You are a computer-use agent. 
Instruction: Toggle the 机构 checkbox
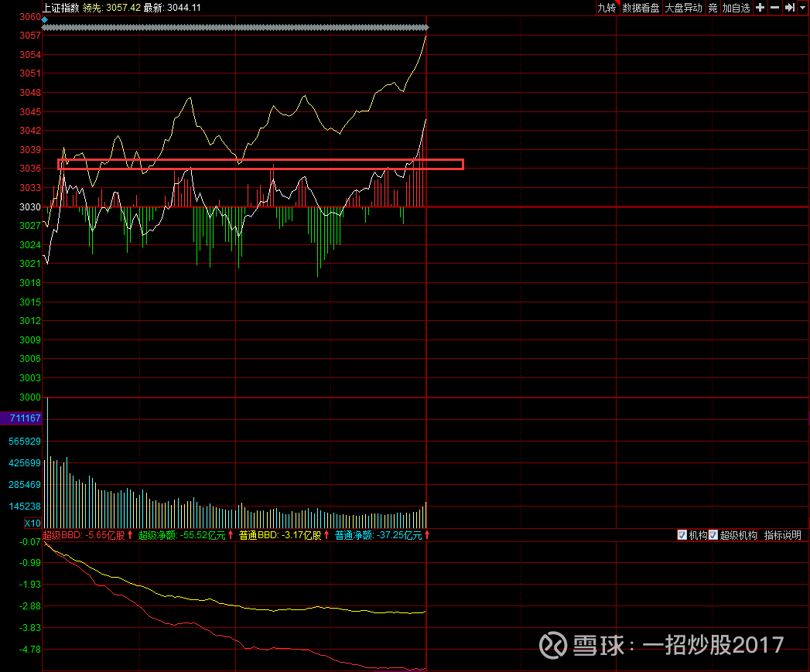tap(682, 535)
